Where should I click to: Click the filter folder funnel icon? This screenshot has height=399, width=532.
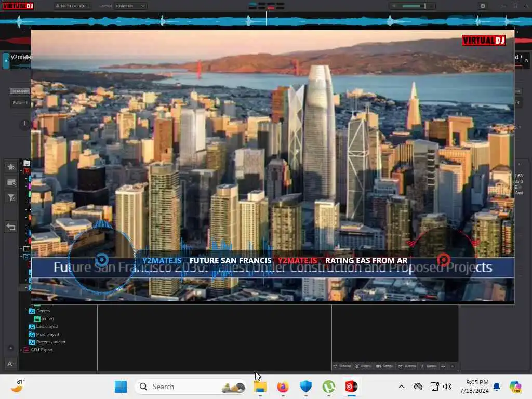click(11, 198)
